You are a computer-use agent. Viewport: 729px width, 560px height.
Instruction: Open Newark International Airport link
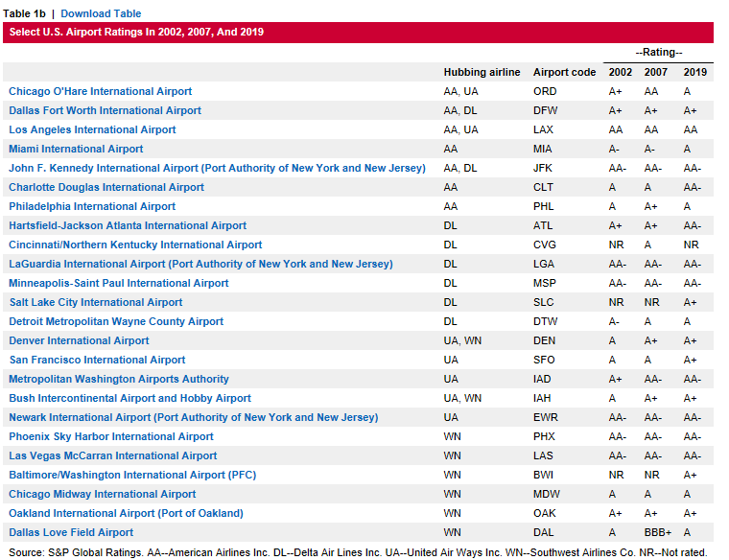(x=194, y=417)
